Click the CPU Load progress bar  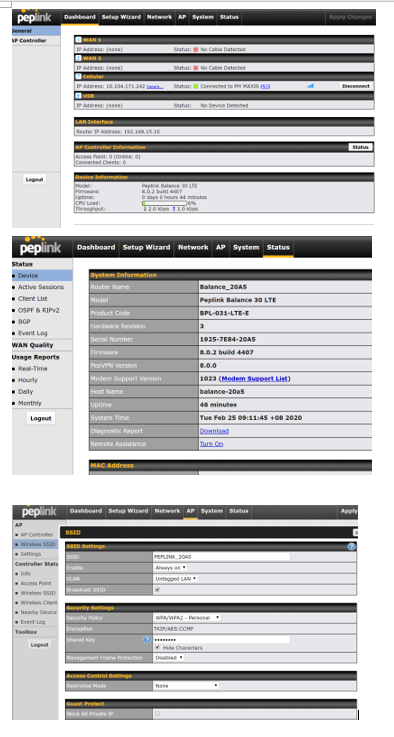[165, 204]
